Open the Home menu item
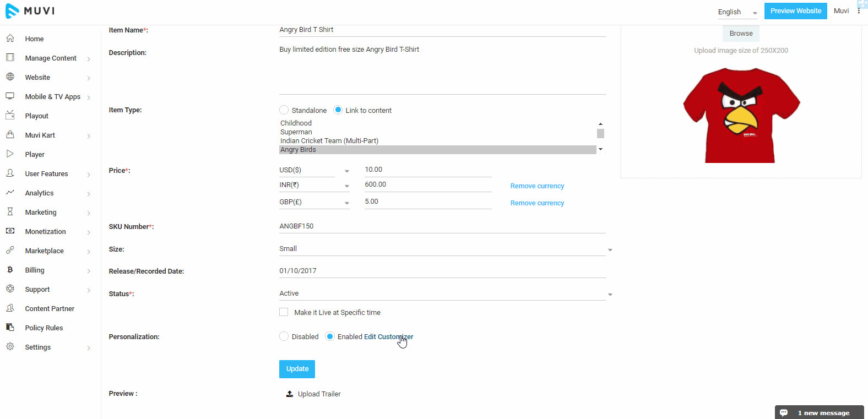 tap(34, 39)
